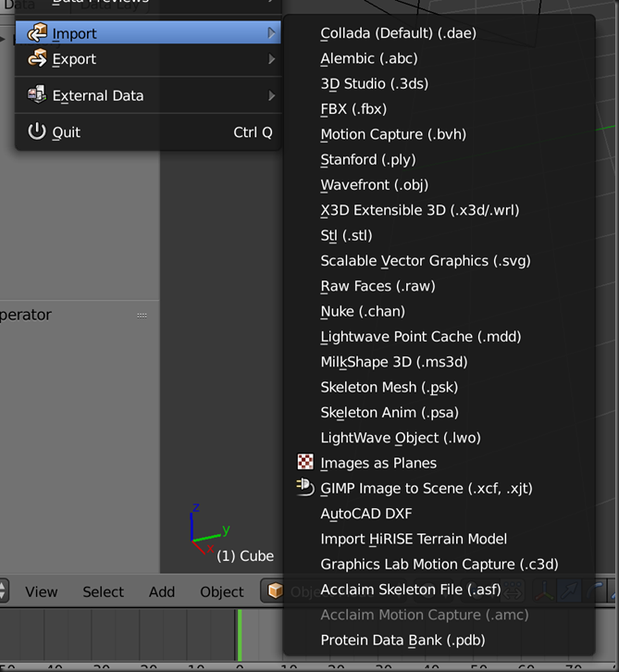Click the XYZ axis orientation gizmo

tap(209, 529)
